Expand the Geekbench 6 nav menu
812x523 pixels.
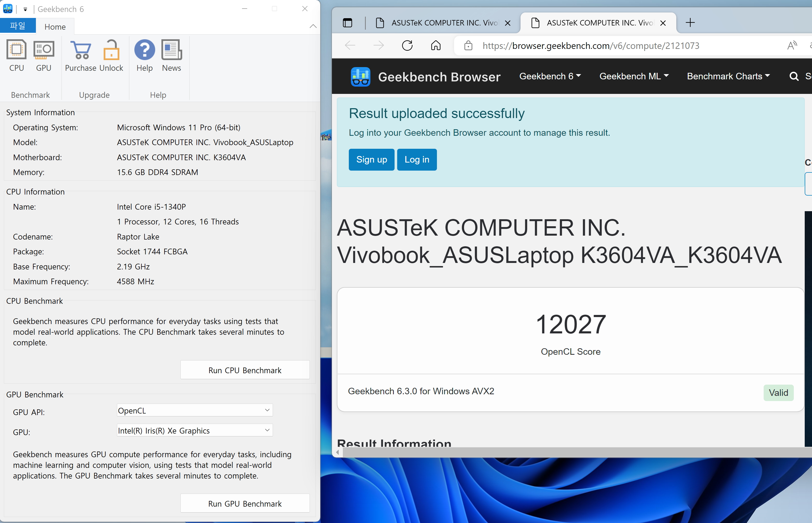550,76
